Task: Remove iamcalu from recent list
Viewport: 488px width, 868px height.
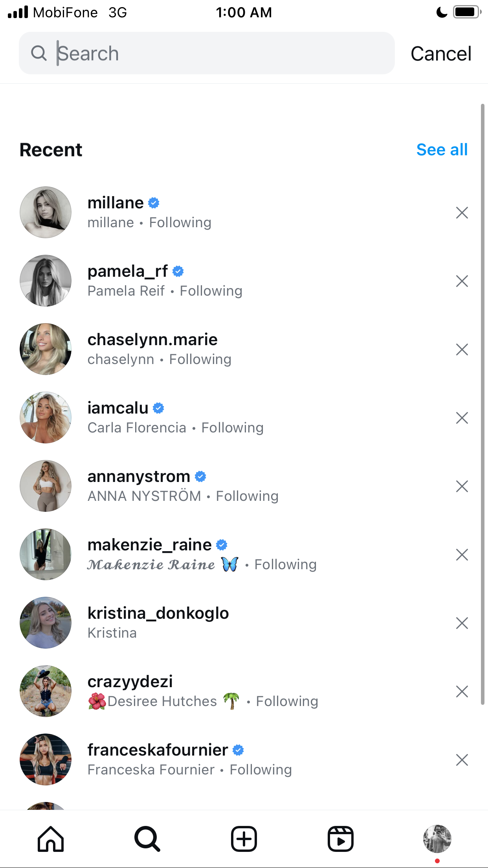Action: [x=462, y=418]
